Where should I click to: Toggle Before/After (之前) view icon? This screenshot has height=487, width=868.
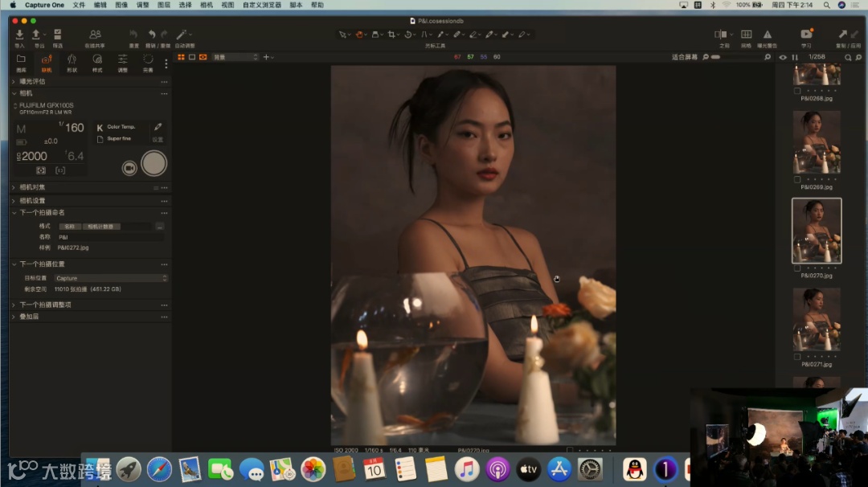(x=720, y=35)
